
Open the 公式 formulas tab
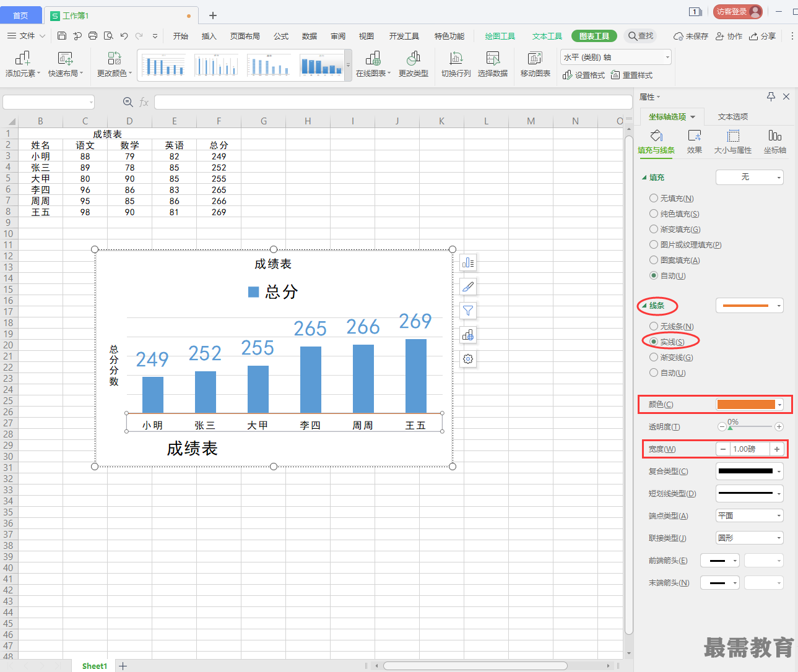point(281,36)
